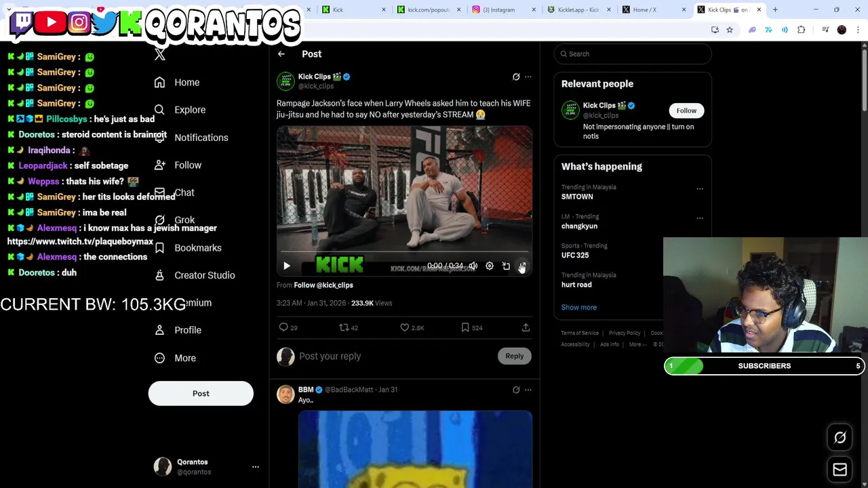Like the post with 2.8K likes
The width and height of the screenshot is (868, 488).
pyautogui.click(x=405, y=328)
